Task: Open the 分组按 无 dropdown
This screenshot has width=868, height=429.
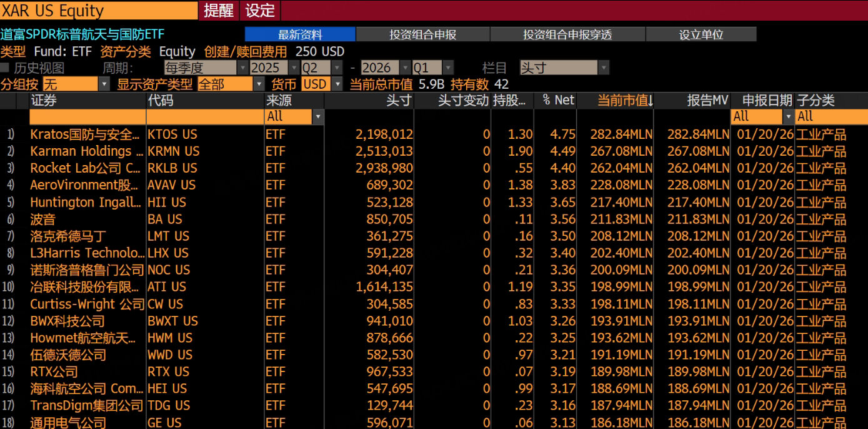Action: 76,84
